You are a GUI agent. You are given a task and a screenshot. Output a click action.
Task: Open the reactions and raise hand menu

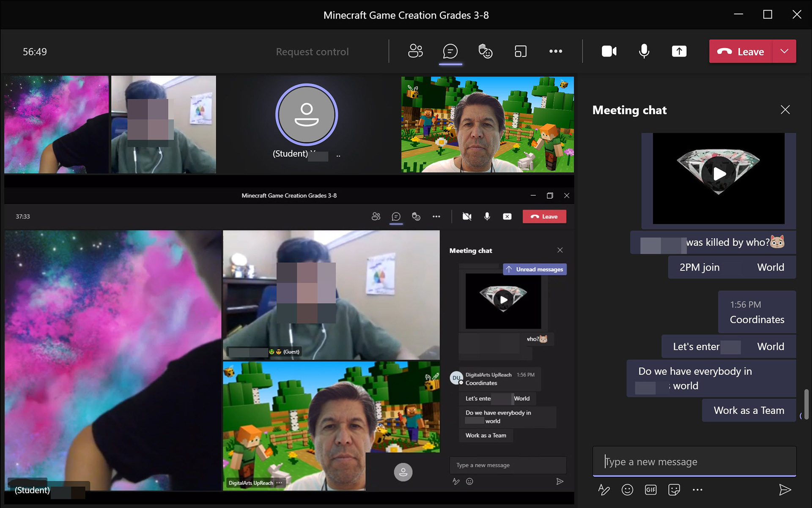click(x=485, y=51)
